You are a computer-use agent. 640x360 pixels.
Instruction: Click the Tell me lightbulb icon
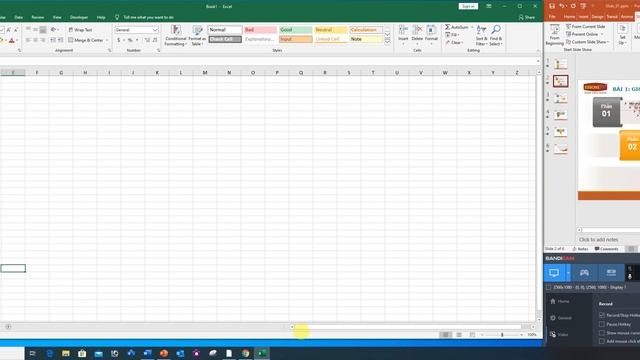click(117, 17)
